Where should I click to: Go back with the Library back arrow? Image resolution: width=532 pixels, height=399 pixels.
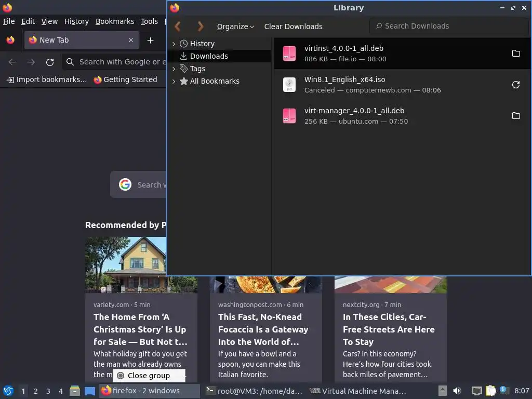pyautogui.click(x=177, y=26)
